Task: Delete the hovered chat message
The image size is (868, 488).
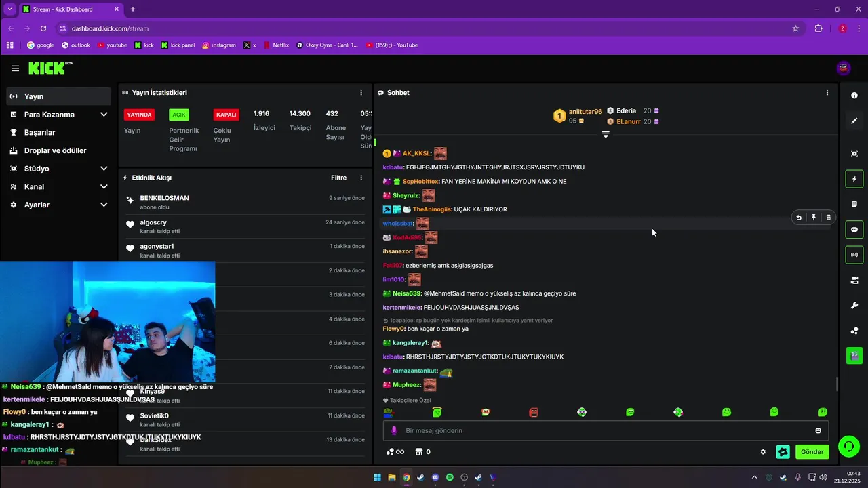Action: click(829, 218)
